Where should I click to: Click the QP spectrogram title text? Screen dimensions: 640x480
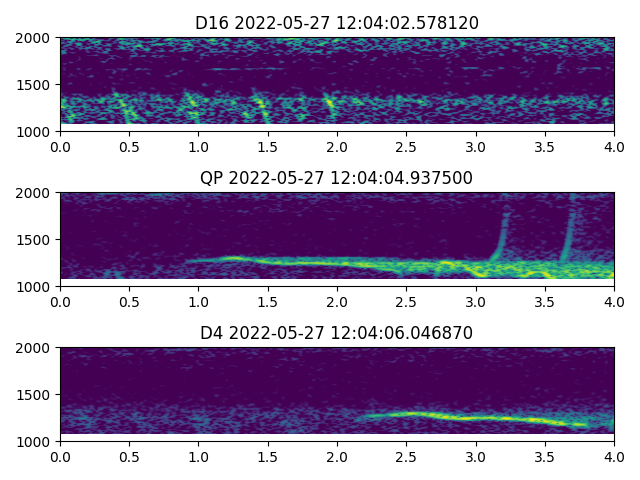point(336,178)
